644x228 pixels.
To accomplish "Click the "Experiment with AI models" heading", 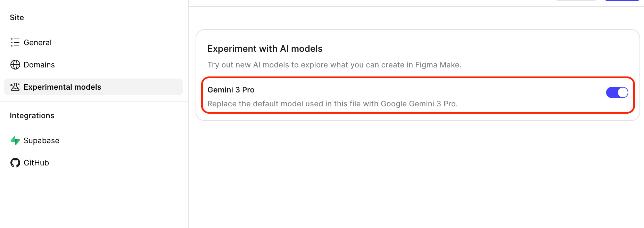I will click(265, 49).
